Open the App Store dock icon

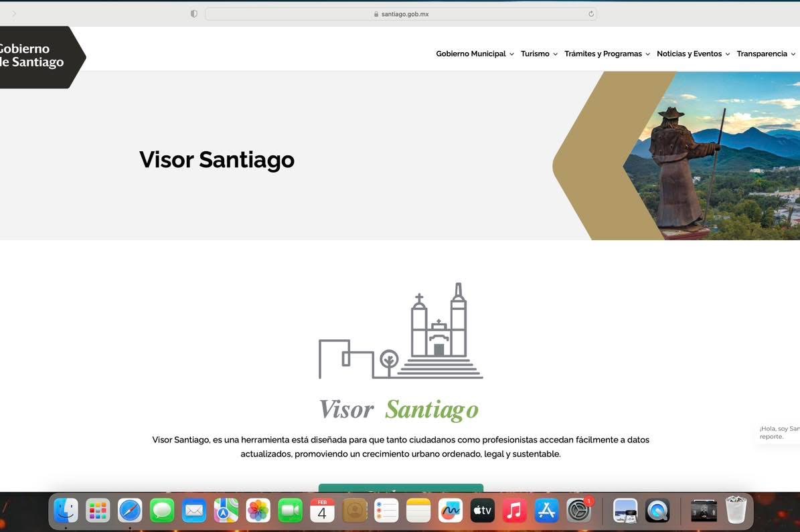[546, 511]
